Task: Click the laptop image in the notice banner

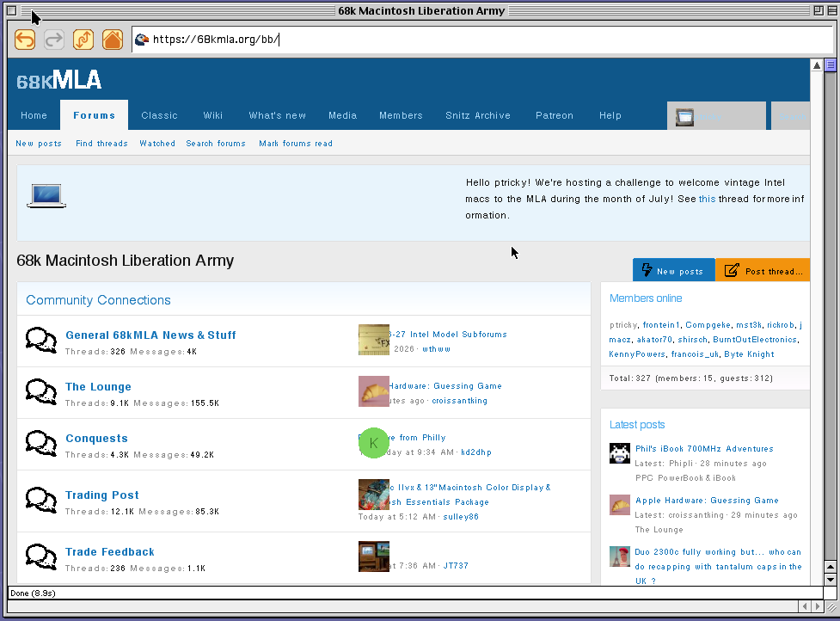Action: [46, 195]
